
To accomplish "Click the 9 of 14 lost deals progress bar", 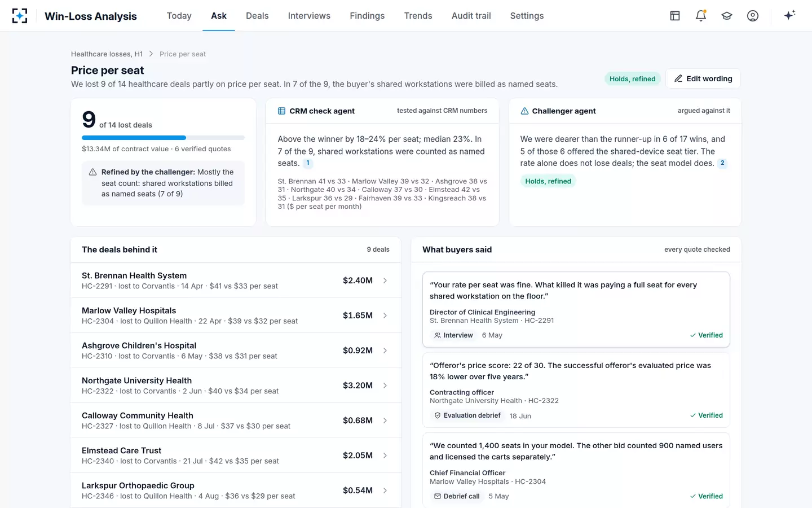I will click(163, 138).
